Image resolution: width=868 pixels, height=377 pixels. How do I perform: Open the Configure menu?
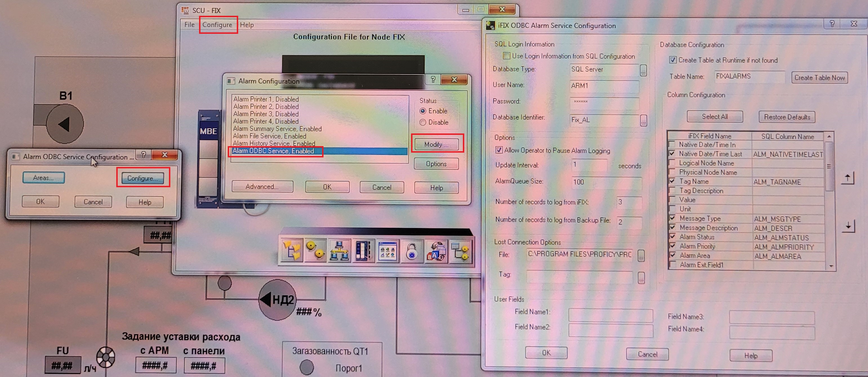(217, 24)
